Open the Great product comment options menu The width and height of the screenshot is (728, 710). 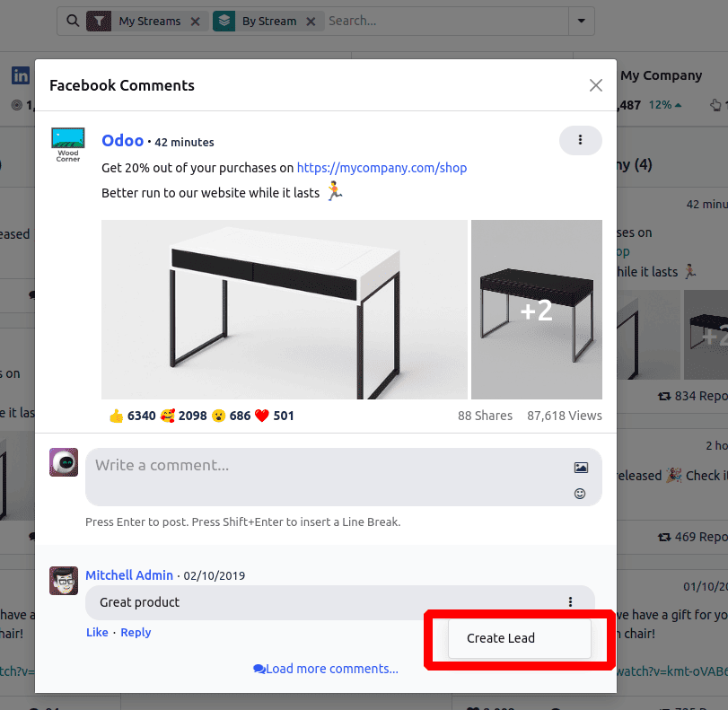(570, 601)
